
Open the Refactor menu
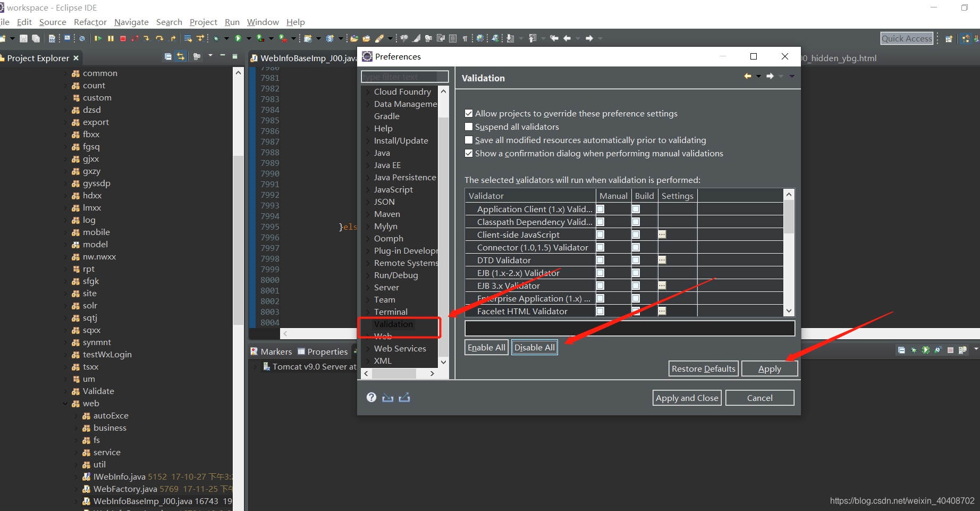(x=90, y=22)
